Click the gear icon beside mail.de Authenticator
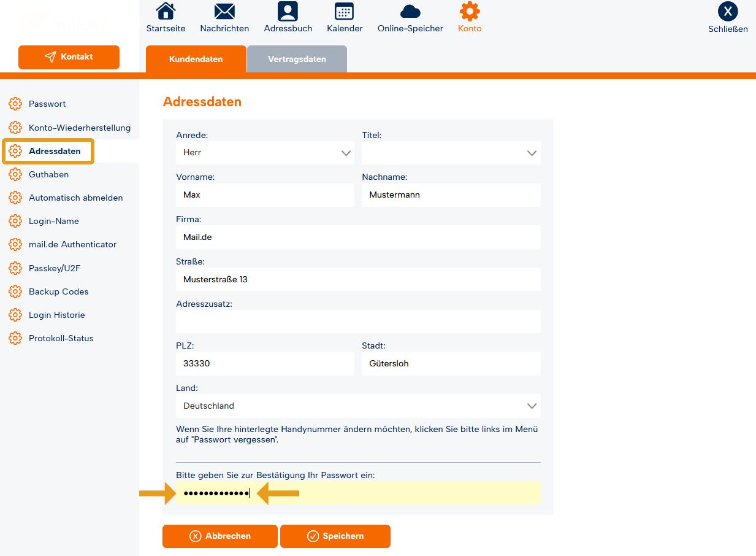Screen dimensions: 756x556 [x=15, y=244]
